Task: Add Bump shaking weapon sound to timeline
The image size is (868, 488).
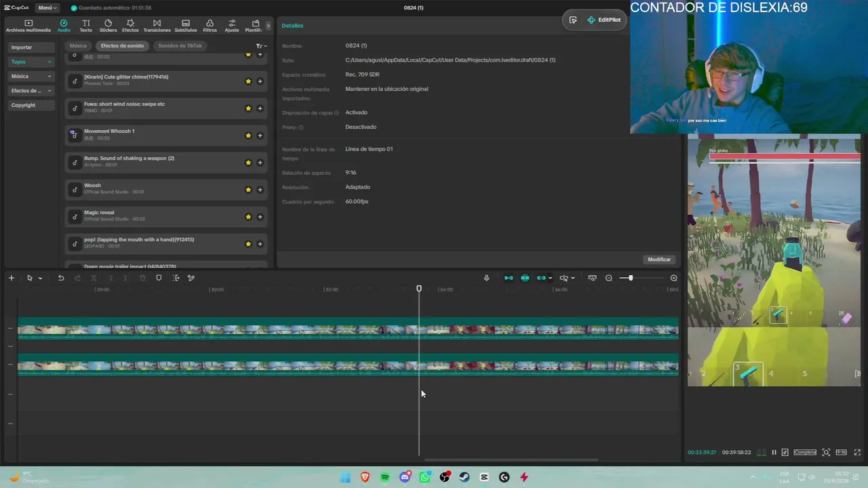Action: (260, 163)
